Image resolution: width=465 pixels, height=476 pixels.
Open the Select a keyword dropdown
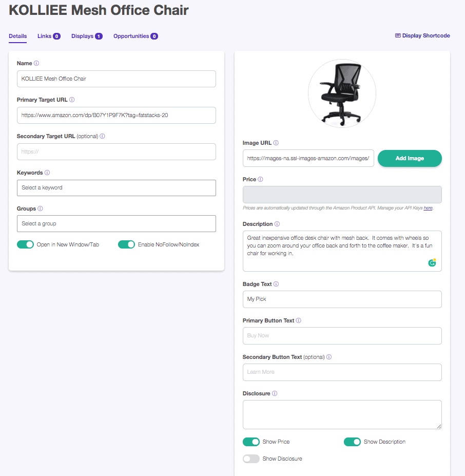[116, 188]
